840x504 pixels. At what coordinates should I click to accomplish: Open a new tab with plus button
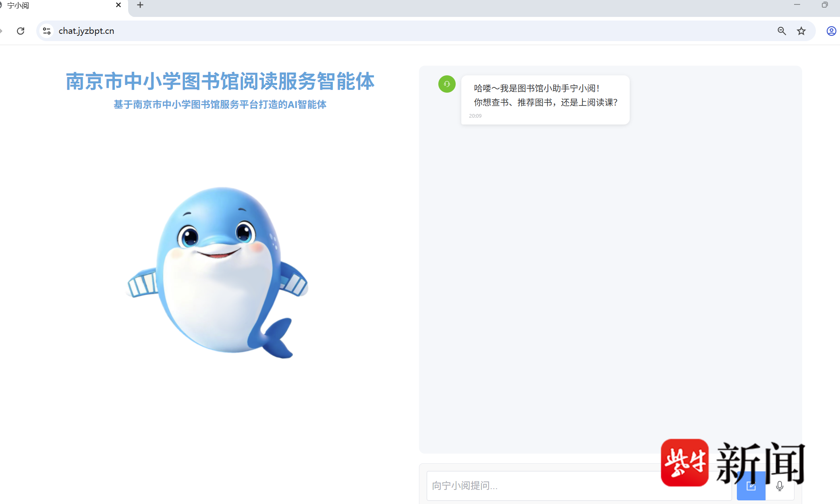click(140, 5)
